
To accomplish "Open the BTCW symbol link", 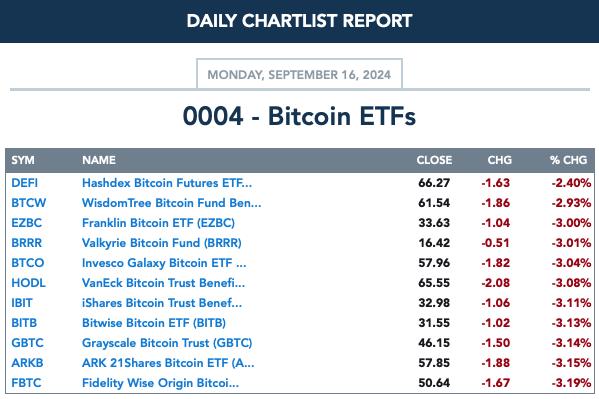I will click(x=29, y=203).
